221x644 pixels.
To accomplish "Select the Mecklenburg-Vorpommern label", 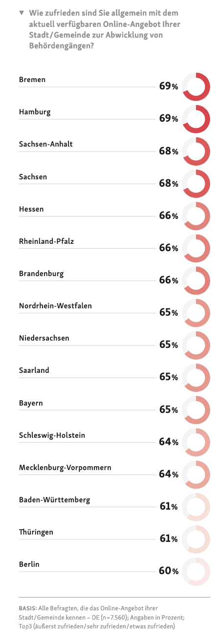I will point(65,468).
